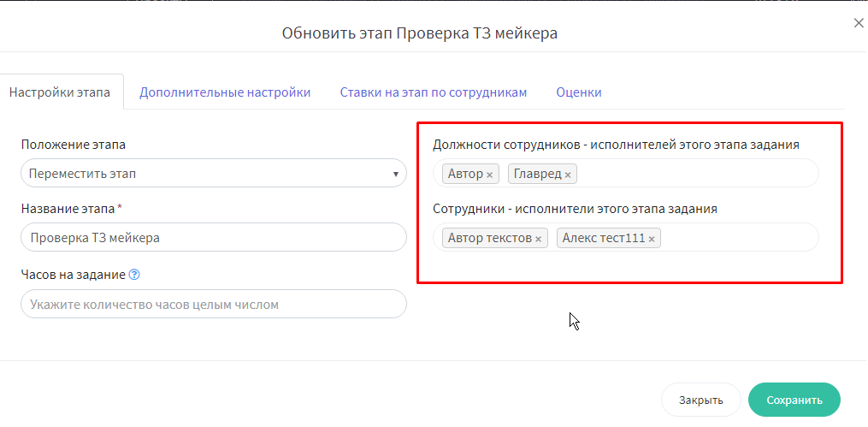Remove the Автор position tag

[489, 175]
